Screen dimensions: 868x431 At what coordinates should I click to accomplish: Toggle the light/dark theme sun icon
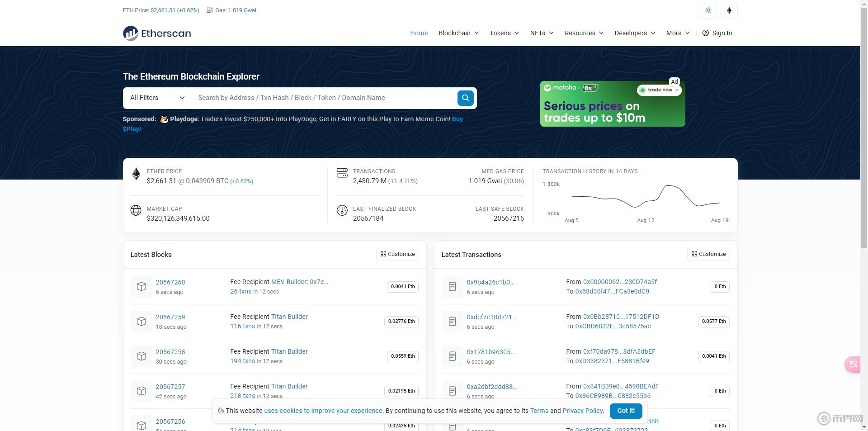coord(708,10)
